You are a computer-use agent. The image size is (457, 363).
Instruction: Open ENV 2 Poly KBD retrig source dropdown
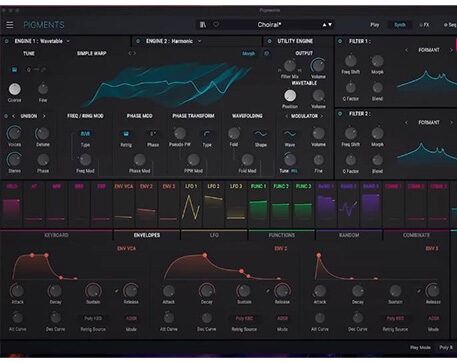tap(244, 318)
